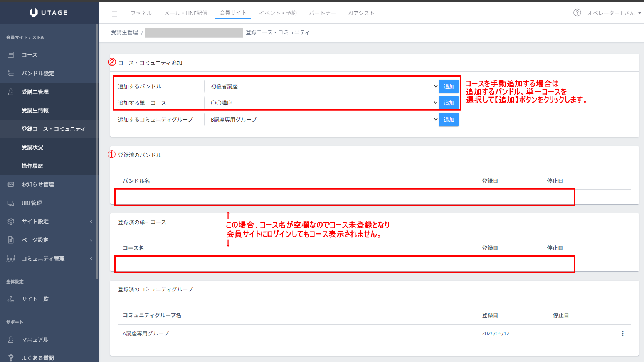
Task: Click the コース sidebar icon
Action: [11, 55]
